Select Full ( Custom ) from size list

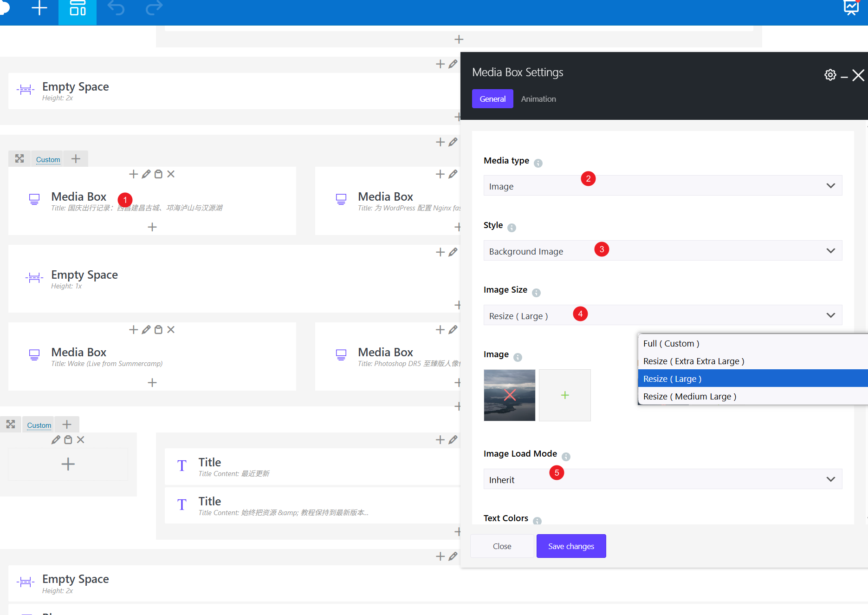(x=671, y=344)
